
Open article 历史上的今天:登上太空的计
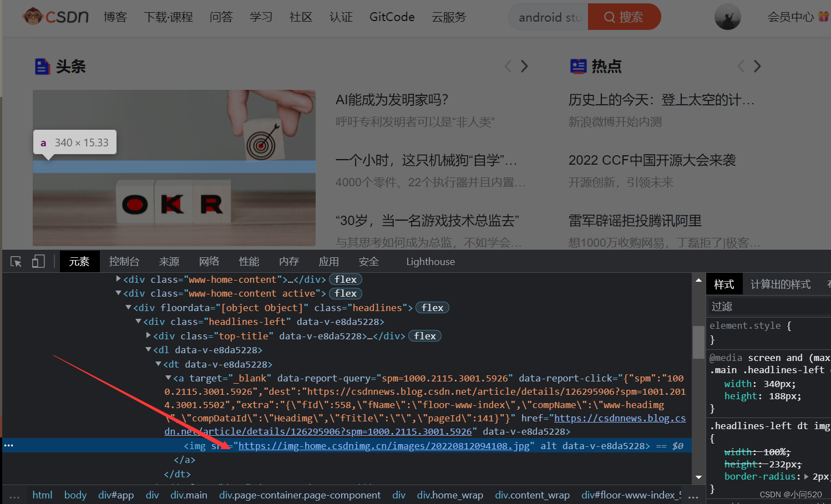661,100
